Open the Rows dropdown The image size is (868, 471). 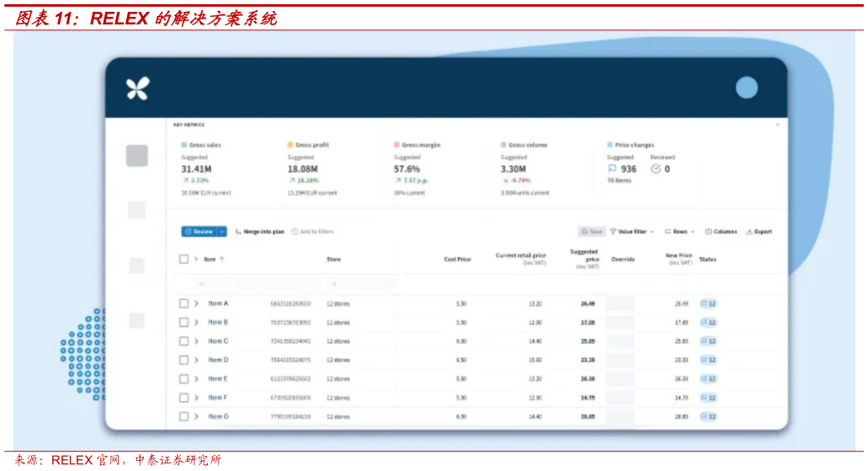point(679,232)
